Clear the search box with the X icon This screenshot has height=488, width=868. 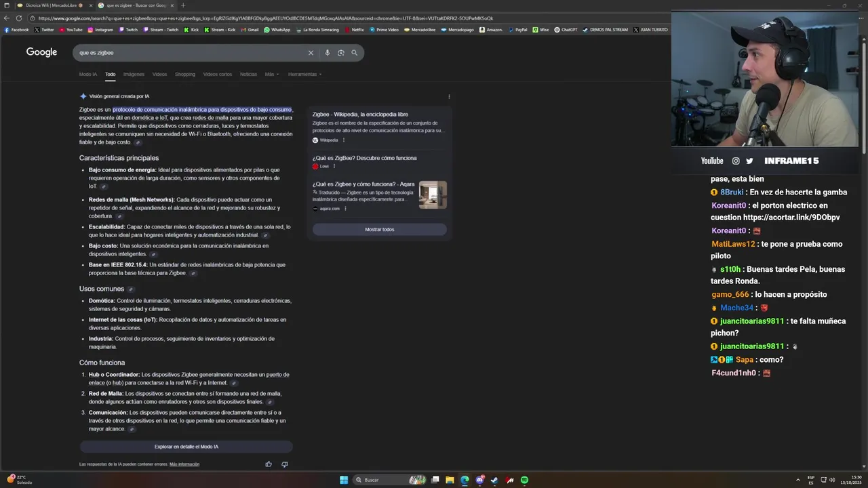point(311,53)
